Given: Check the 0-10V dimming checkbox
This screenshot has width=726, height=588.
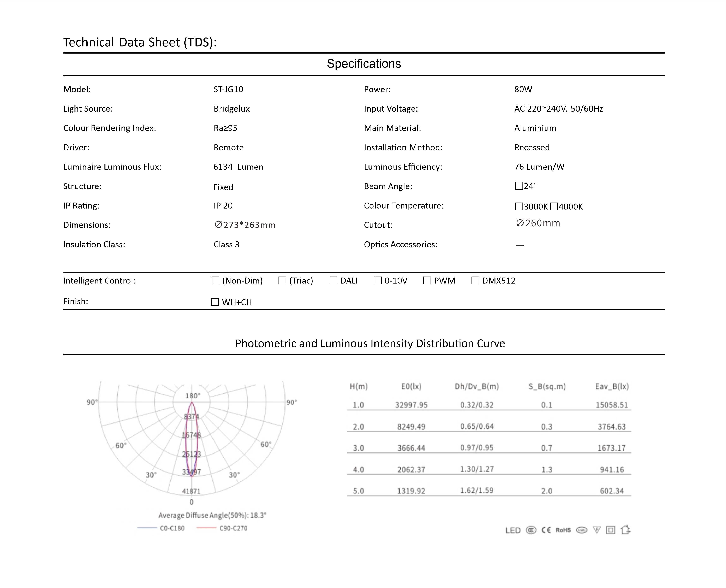Looking at the screenshot, I should coord(378,281).
